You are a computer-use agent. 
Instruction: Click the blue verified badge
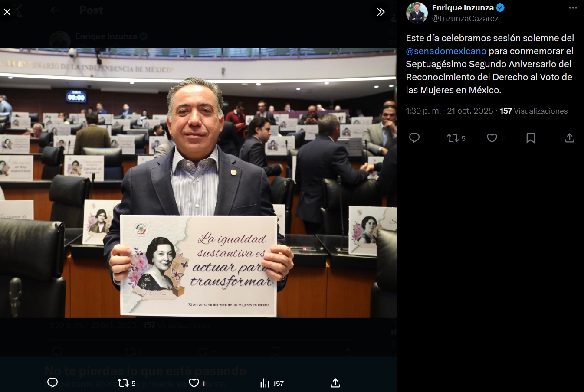[x=500, y=8]
